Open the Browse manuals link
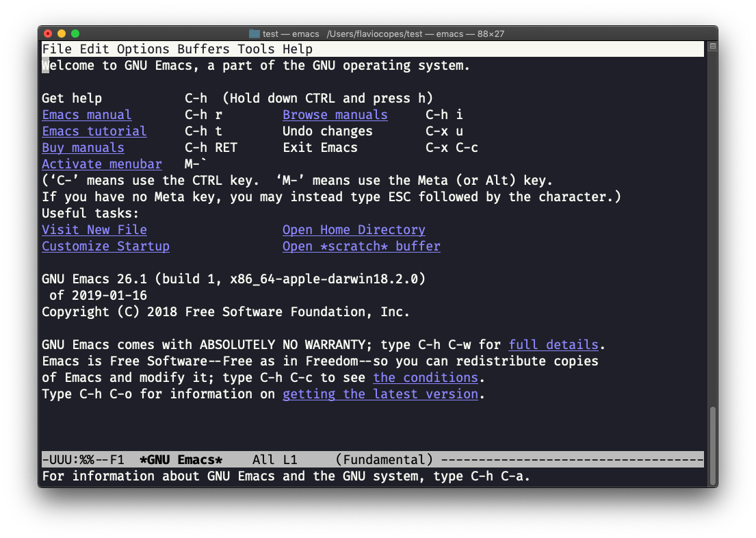 click(x=335, y=115)
